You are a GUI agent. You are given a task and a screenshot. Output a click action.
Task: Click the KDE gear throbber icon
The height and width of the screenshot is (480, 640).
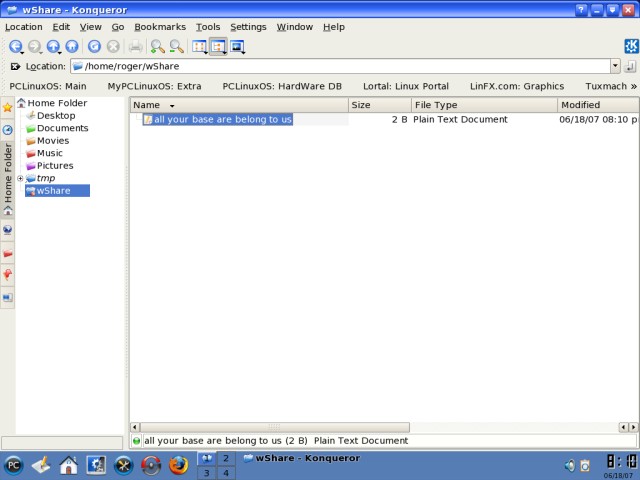pos(631,46)
